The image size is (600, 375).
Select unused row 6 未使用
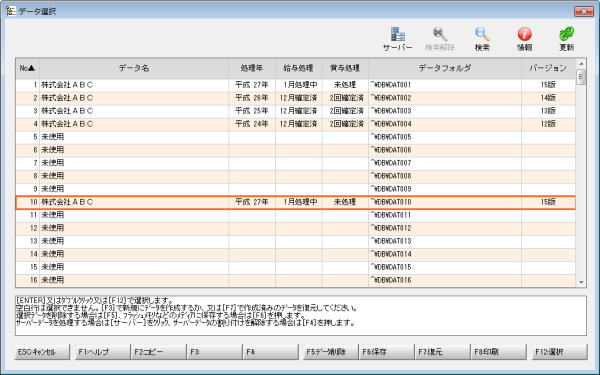(295, 150)
